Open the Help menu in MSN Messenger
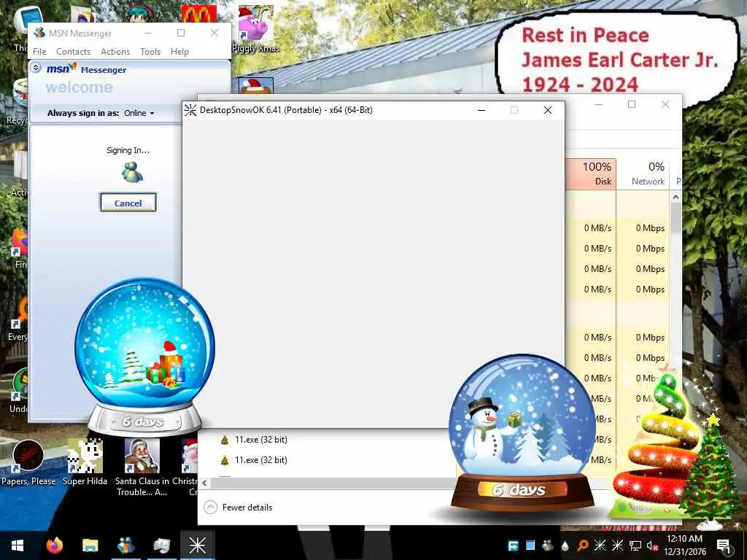Viewport: 747px width, 560px height. click(179, 52)
